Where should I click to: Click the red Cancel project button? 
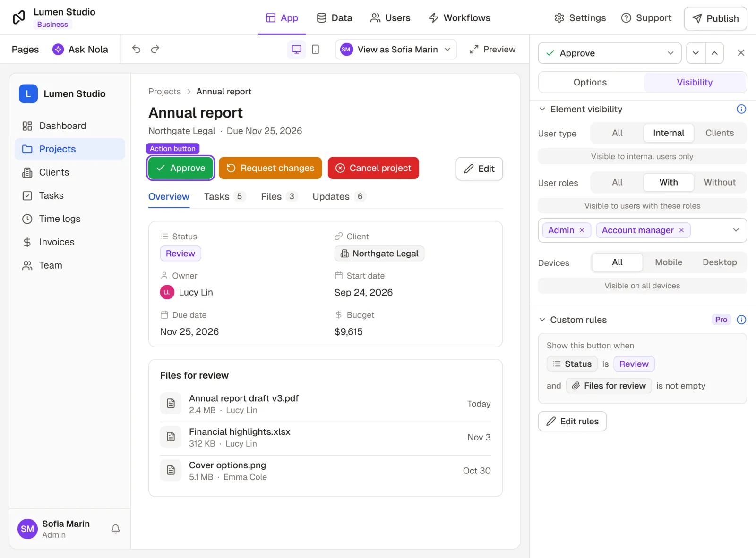click(373, 168)
